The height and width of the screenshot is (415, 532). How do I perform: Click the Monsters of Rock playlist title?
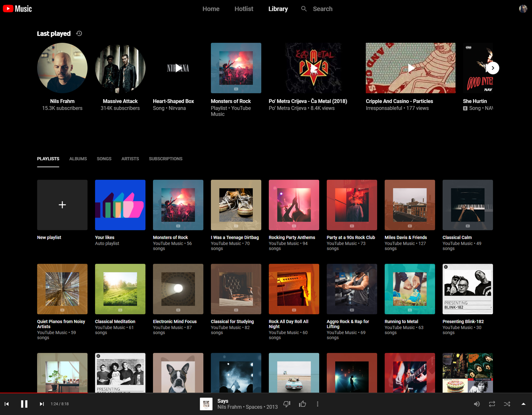pos(170,237)
